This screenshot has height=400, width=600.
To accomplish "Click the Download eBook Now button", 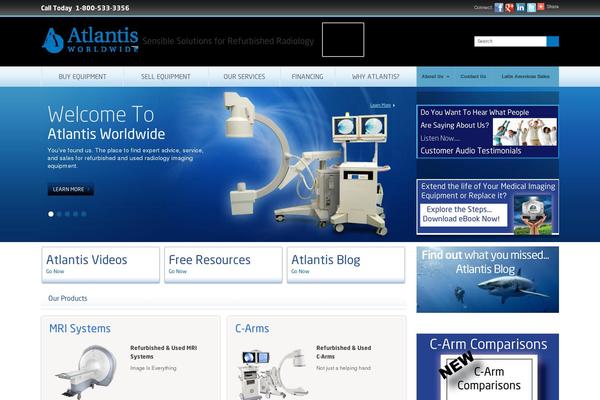I will click(463, 215).
